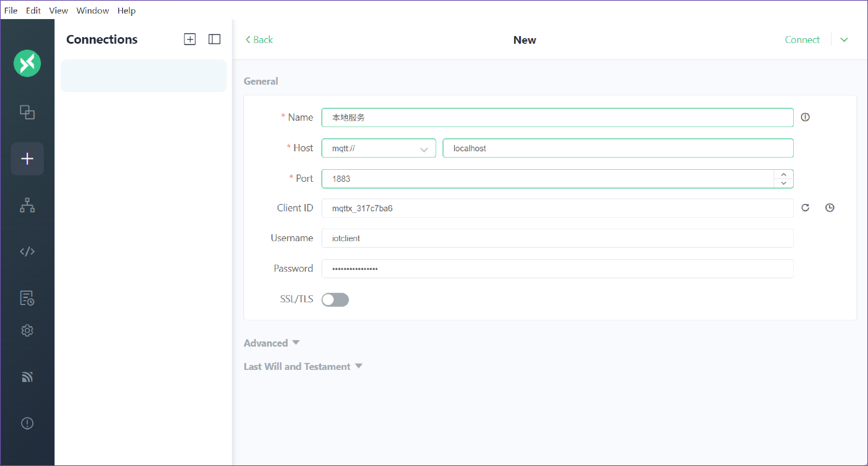The image size is (868, 466).
Task: Open Settings via the gear icon
Action: click(x=27, y=330)
